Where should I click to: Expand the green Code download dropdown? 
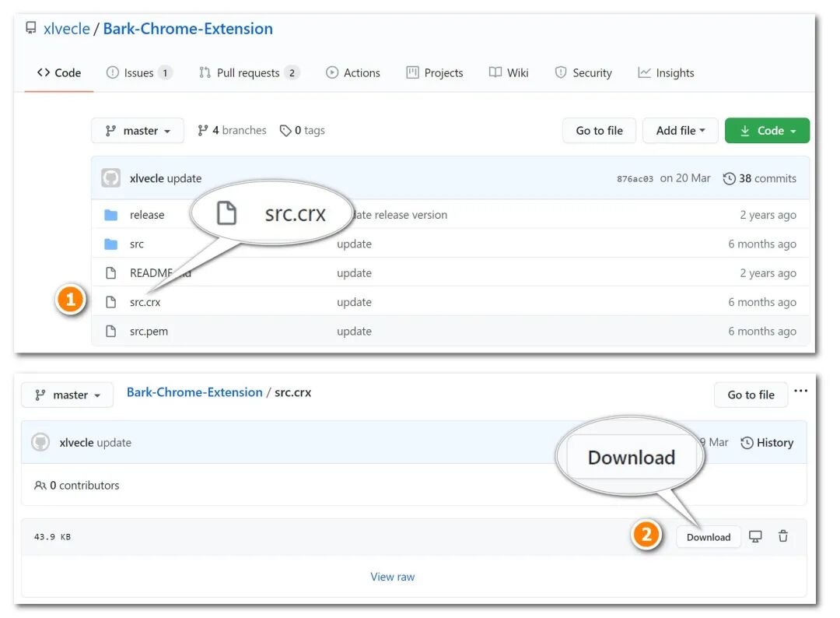(767, 131)
